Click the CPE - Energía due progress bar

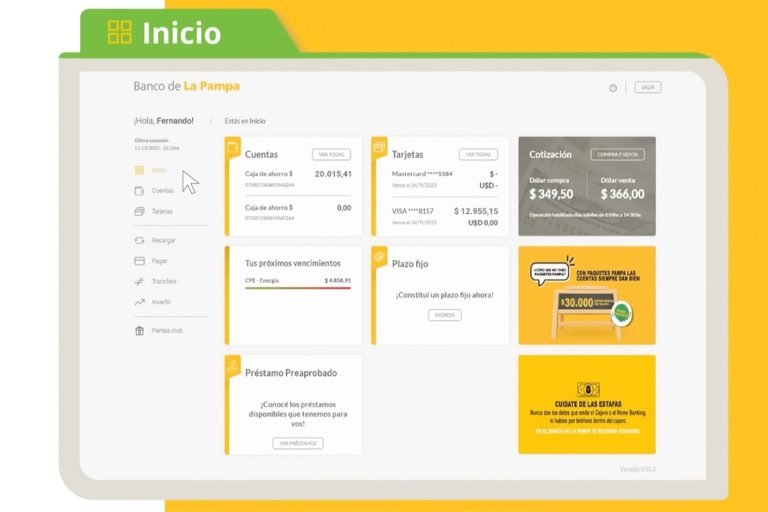coord(298,288)
